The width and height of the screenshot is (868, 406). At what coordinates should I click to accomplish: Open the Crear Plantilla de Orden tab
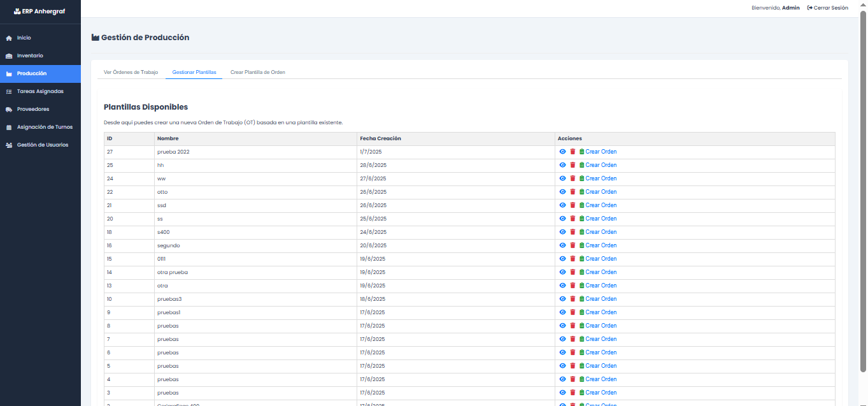(x=257, y=73)
